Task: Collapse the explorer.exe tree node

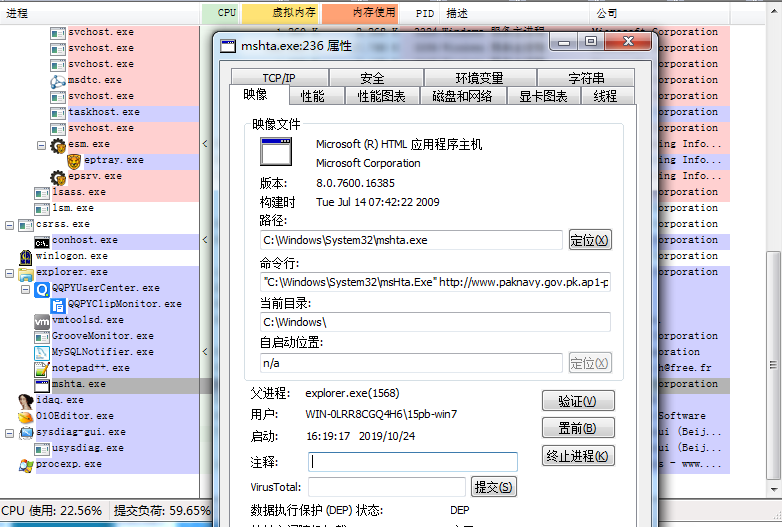Action: (x=9, y=273)
